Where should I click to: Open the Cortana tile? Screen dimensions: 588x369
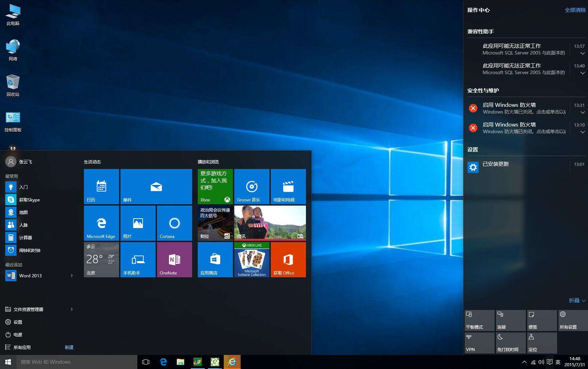coord(174,223)
